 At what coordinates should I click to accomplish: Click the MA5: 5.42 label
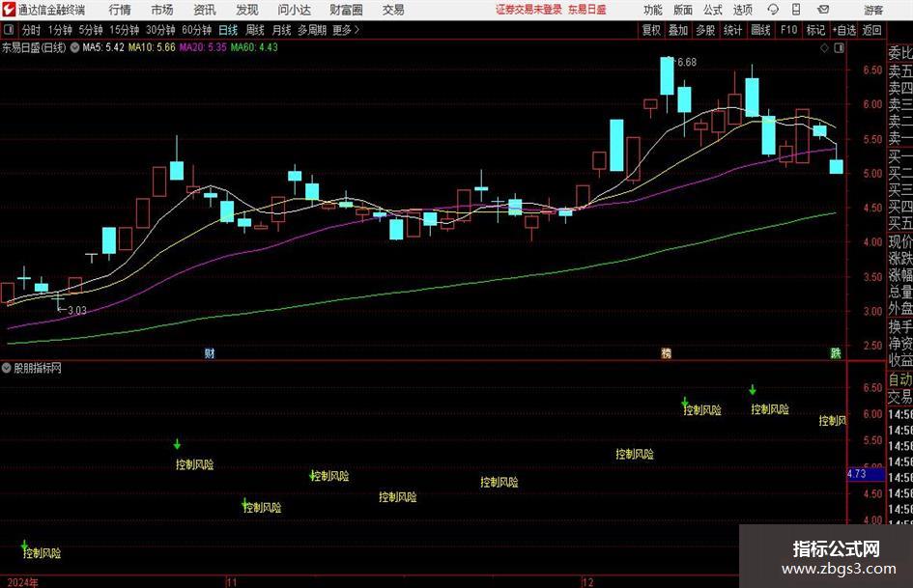103,47
